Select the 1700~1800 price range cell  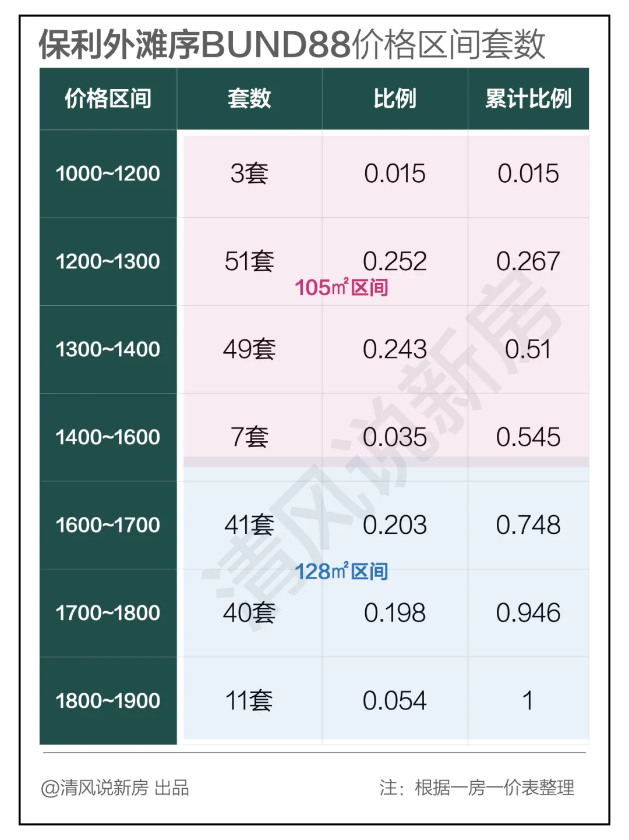(108, 613)
